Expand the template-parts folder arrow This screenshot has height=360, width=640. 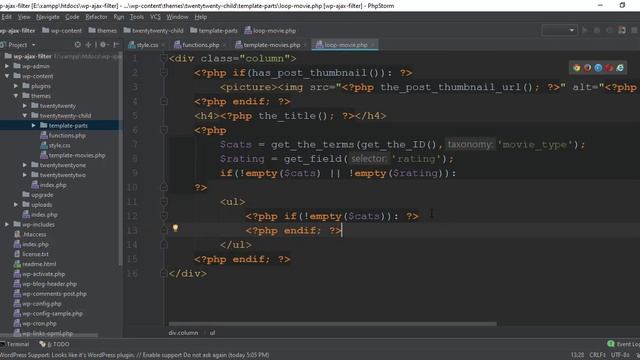click(x=33, y=125)
